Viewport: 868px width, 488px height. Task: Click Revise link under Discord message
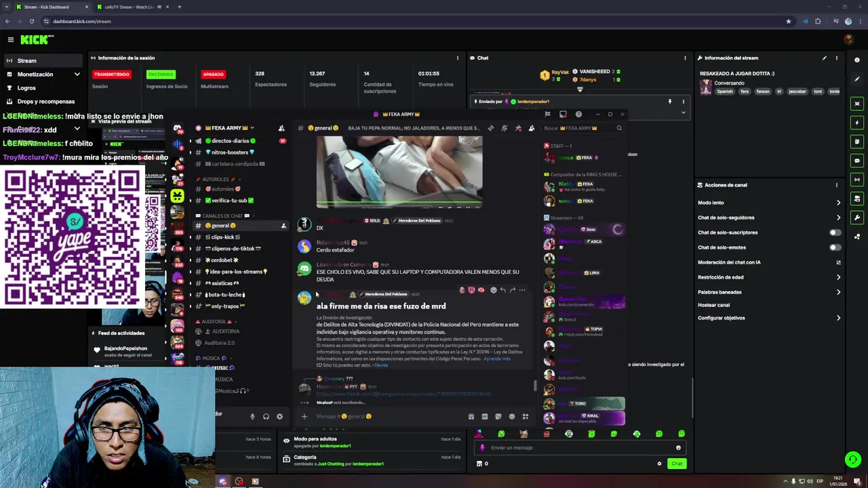pyautogui.click(x=381, y=365)
